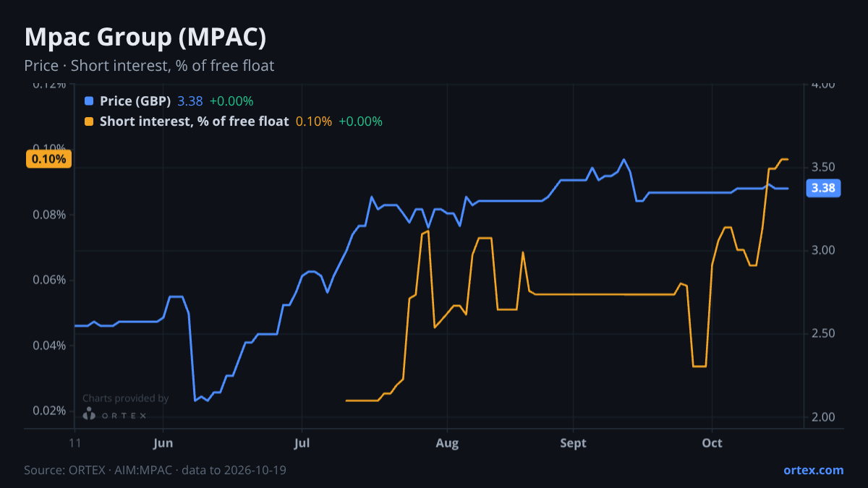
Task: Click the orange Short interest legend swatch
Action: point(89,121)
